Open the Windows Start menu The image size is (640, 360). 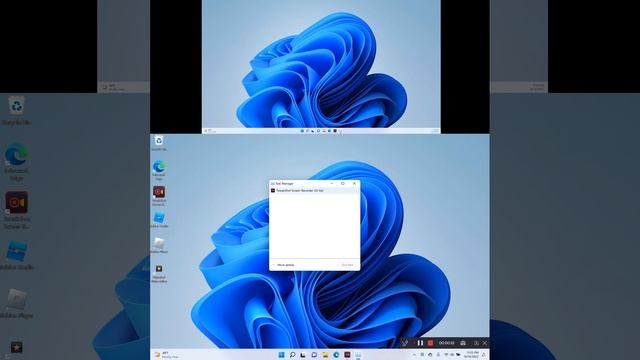point(281,355)
